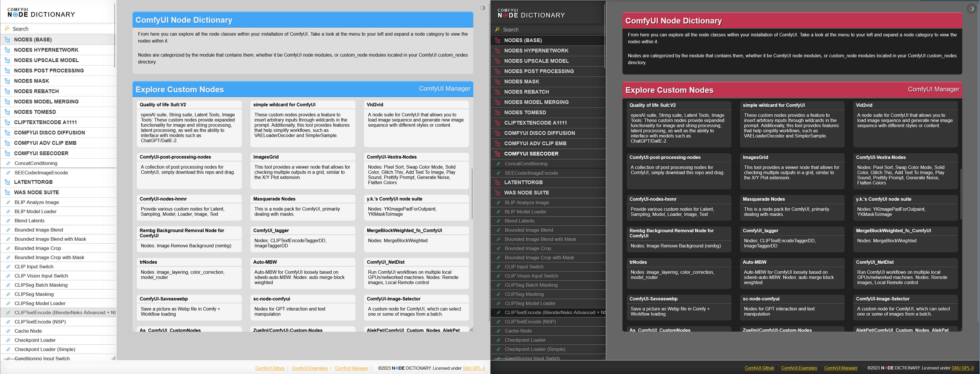Click tree icon beside NODES MASK, dark window

click(x=497, y=81)
